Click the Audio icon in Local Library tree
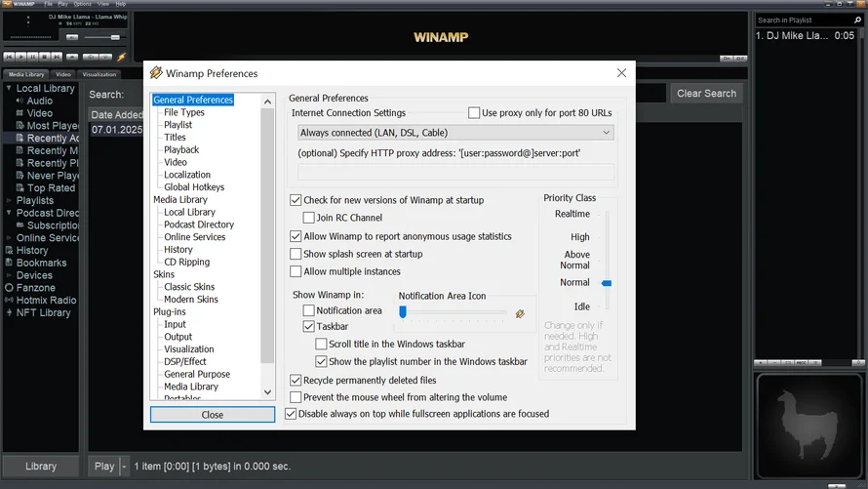The height and width of the screenshot is (489, 868). pyautogui.click(x=20, y=101)
